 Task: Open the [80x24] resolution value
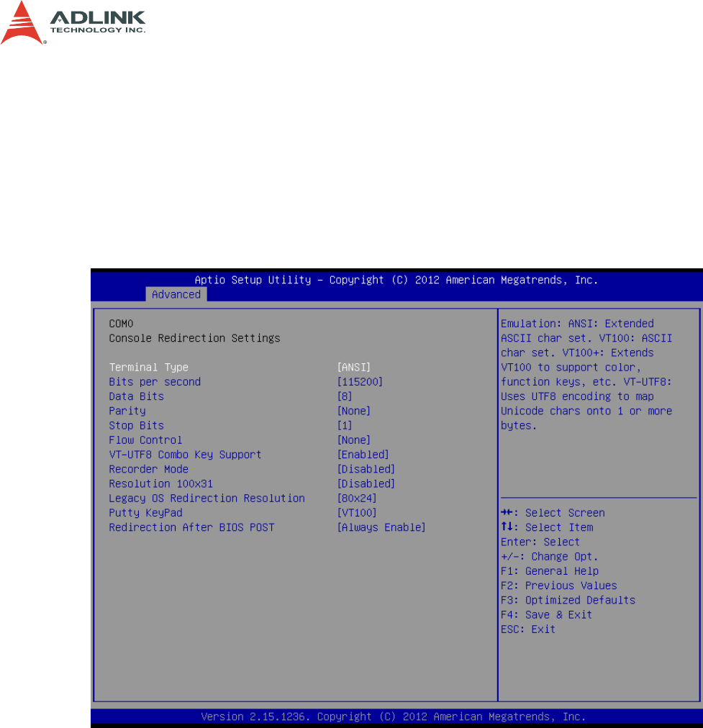click(x=357, y=499)
